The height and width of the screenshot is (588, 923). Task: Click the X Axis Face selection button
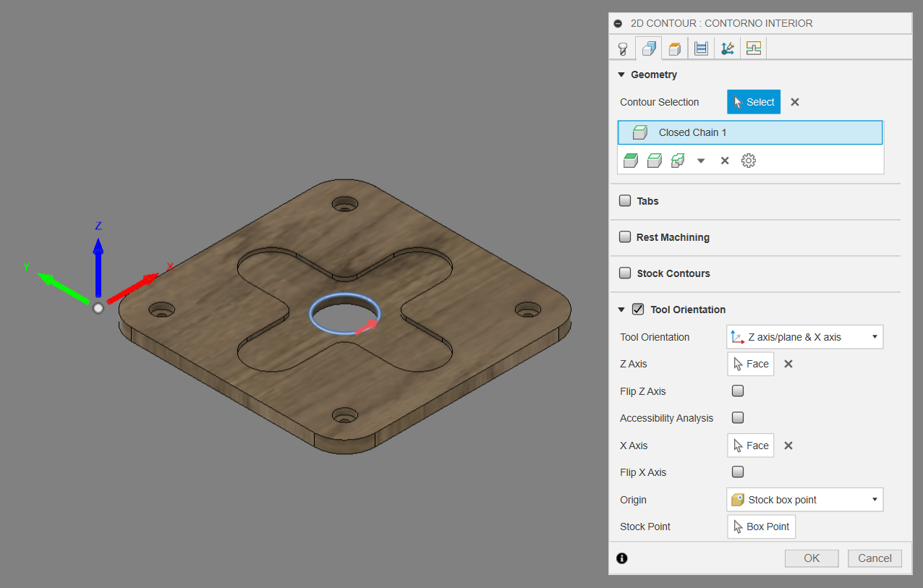(x=750, y=446)
